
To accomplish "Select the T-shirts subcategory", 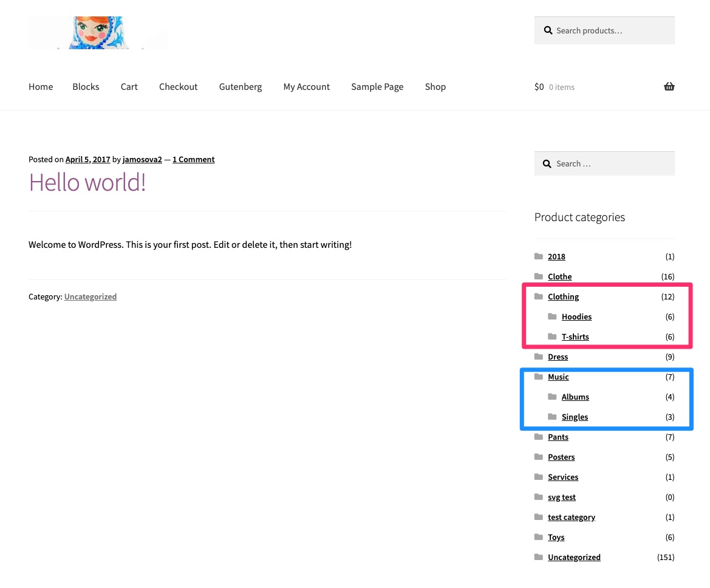I will point(575,337).
